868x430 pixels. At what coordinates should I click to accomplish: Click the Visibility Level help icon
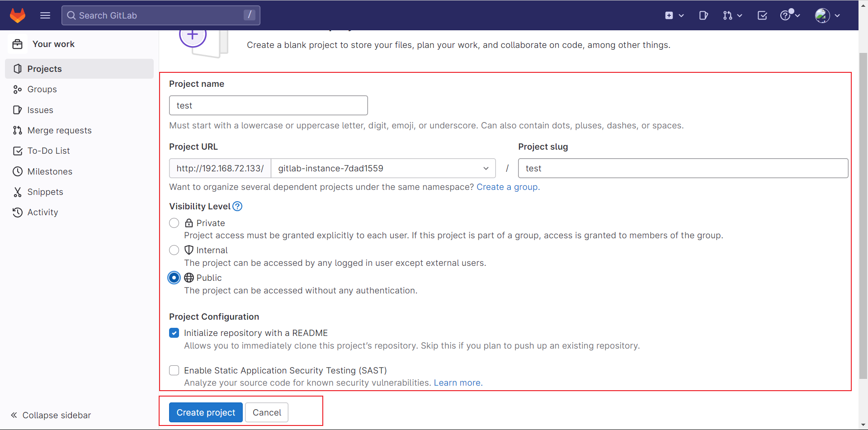[237, 206]
